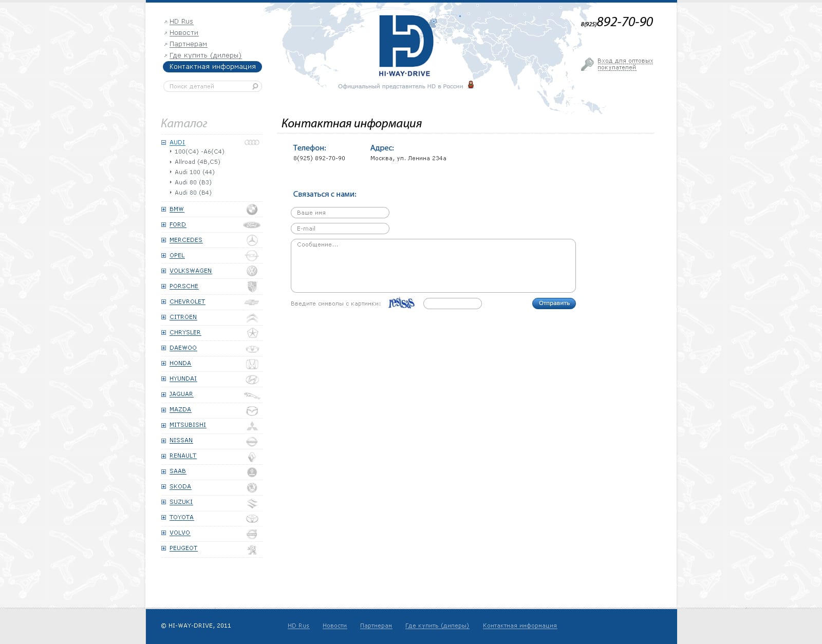The width and height of the screenshot is (822, 644).
Task: Click the Citroen chevrons logo
Action: click(x=252, y=317)
